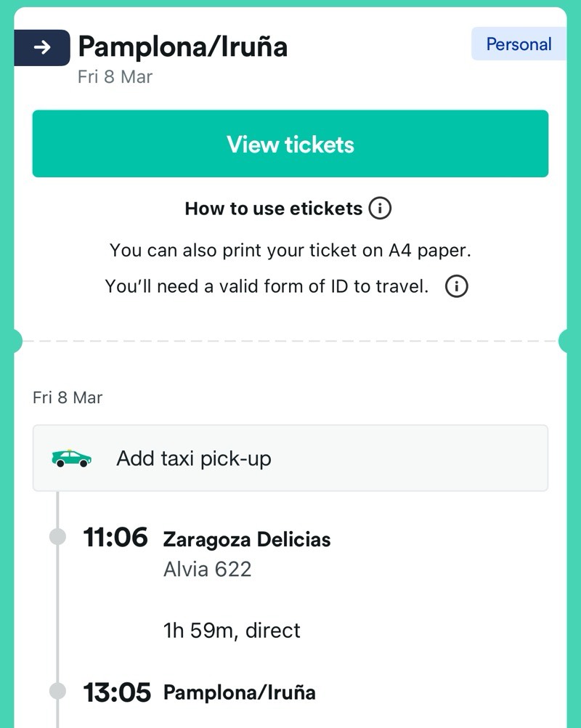Click the print ticket on A4 paper text
The height and width of the screenshot is (728, 581).
point(290,251)
